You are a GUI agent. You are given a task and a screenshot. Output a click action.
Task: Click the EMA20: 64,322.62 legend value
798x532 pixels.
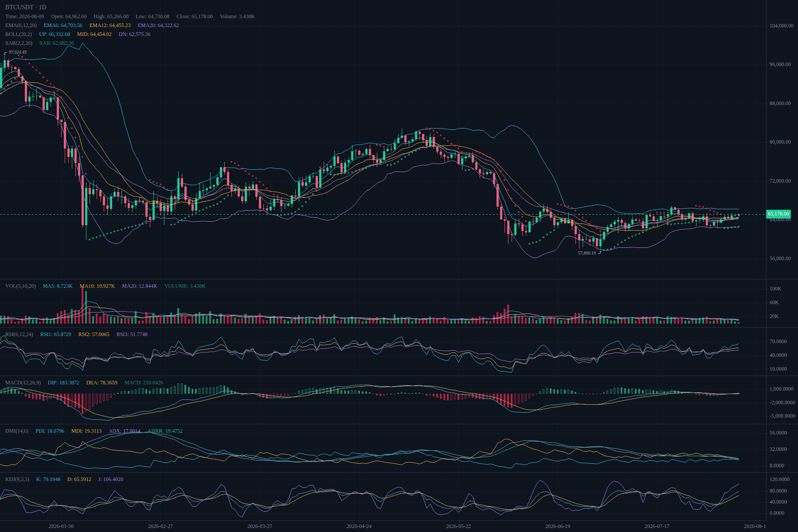pos(158,25)
